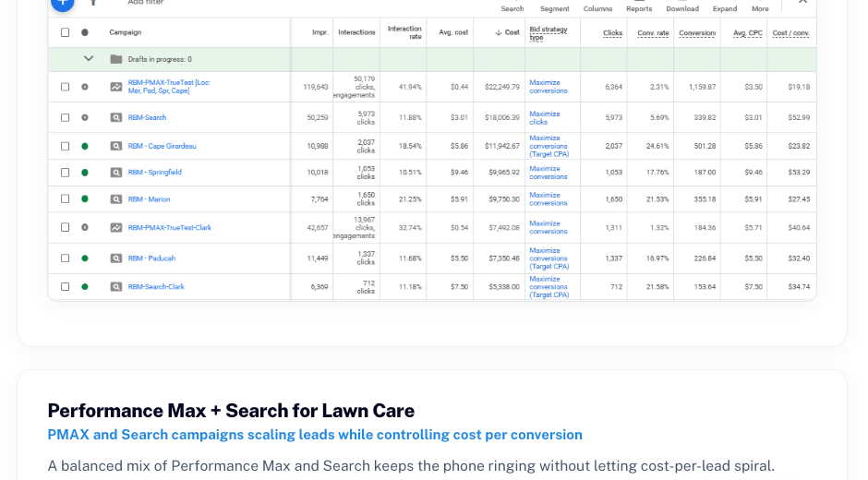Click the Cost / conv. column header
868x480 pixels.
tap(790, 33)
